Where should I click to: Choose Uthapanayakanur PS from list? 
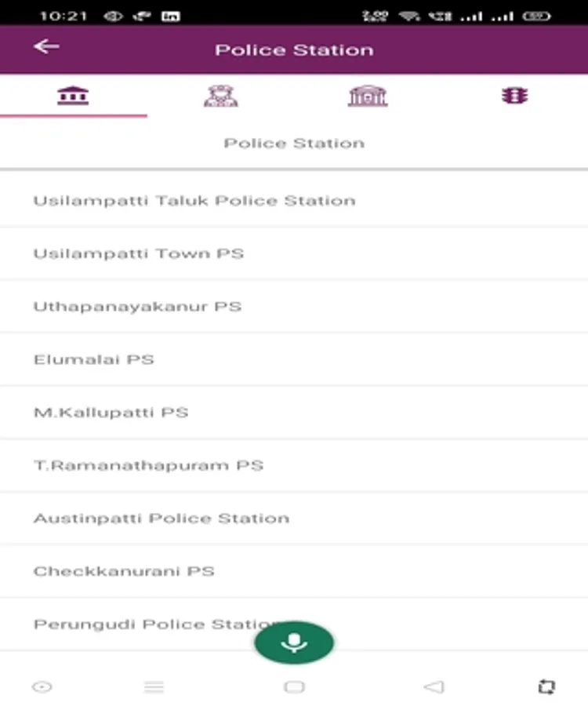294,307
